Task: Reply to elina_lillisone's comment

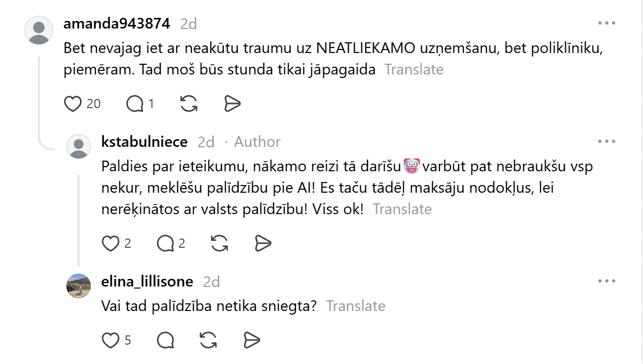Action: click(x=166, y=340)
